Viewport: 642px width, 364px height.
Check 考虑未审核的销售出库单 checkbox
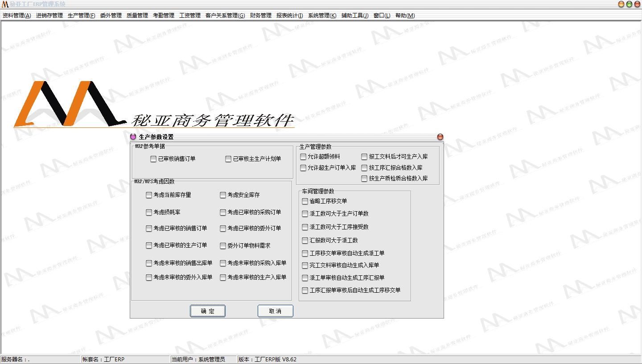[x=149, y=263]
